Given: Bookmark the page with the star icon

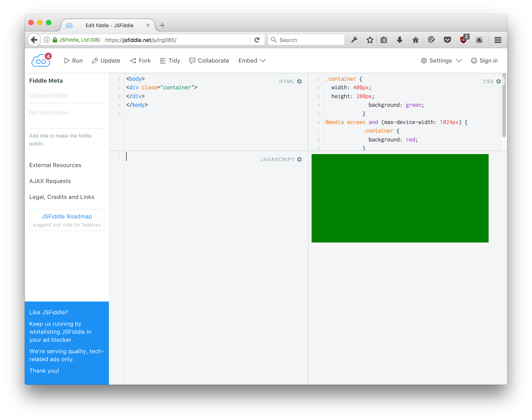Looking at the screenshot, I should click(370, 40).
